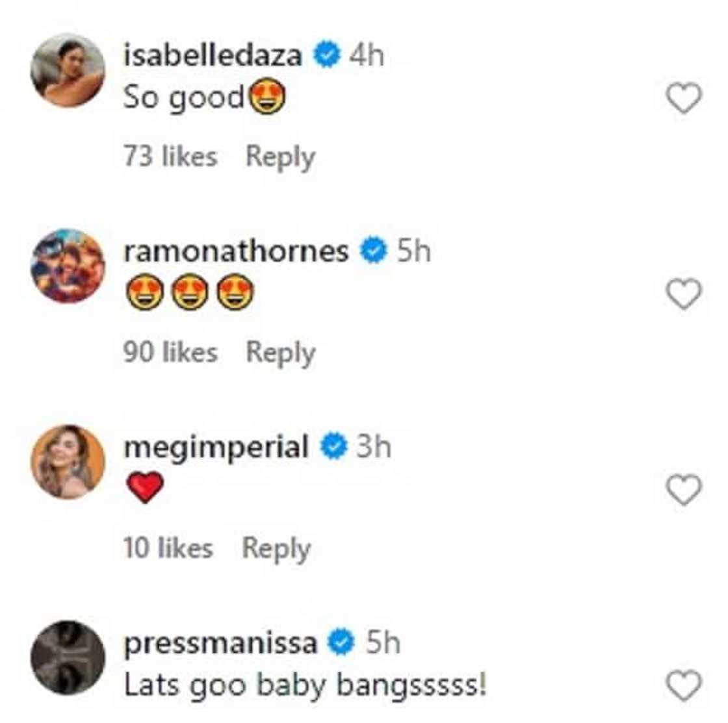
Task: Like isabelledaza's "So good" comment
Action: [684, 99]
